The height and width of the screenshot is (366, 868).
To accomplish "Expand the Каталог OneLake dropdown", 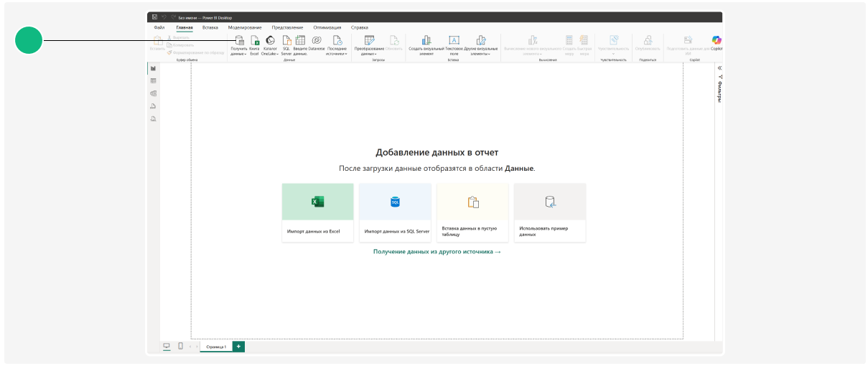I will 270,45.
